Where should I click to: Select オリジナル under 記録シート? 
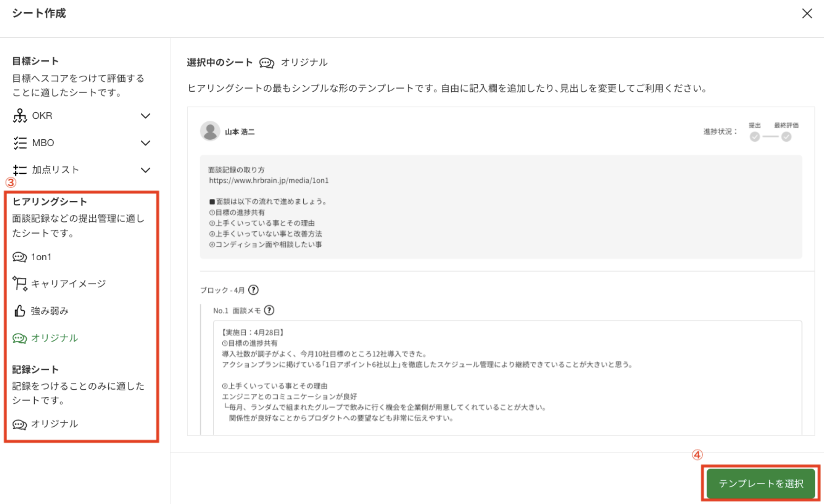54,424
